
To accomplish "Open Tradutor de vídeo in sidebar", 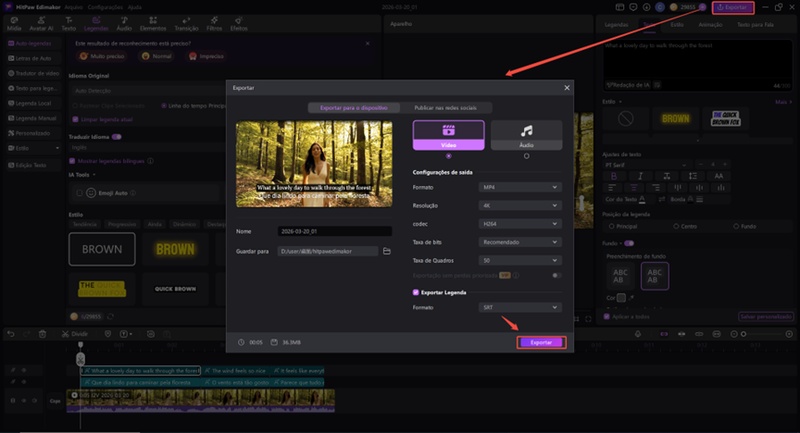I will coord(34,73).
